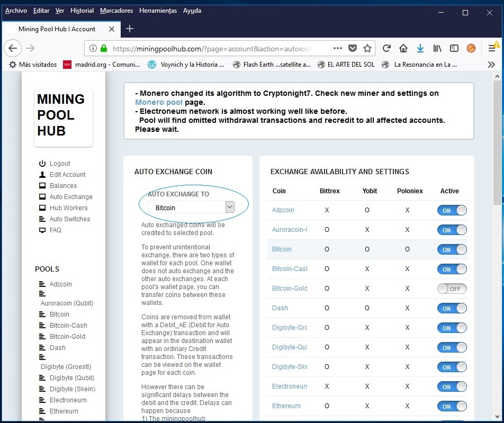Open the hamburger application menu
Screen dimensions: 504x423
[x=492, y=48]
